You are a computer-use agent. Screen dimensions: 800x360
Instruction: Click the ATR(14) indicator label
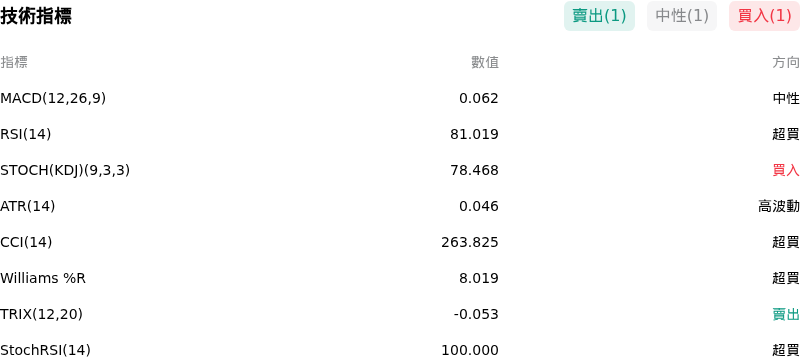[x=28, y=206]
